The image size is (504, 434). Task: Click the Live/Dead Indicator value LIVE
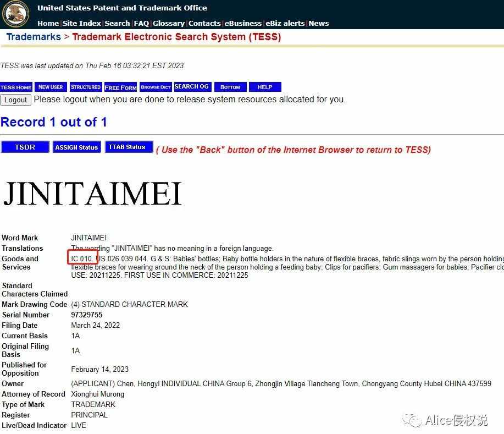(x=79, y=425)
